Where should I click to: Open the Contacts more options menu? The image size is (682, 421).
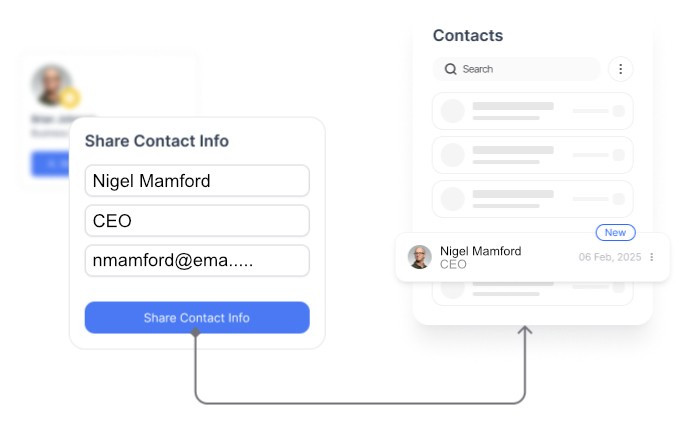(620, 69)
